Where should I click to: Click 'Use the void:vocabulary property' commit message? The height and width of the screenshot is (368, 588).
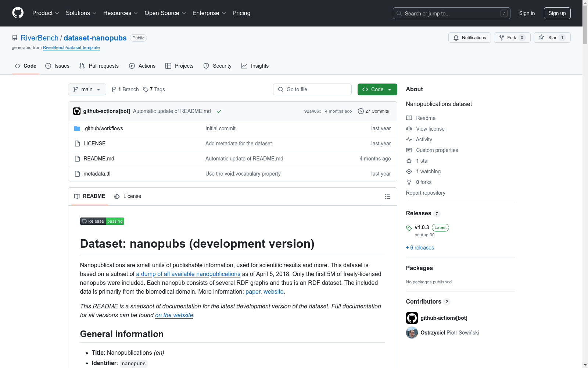click(243, 174)
